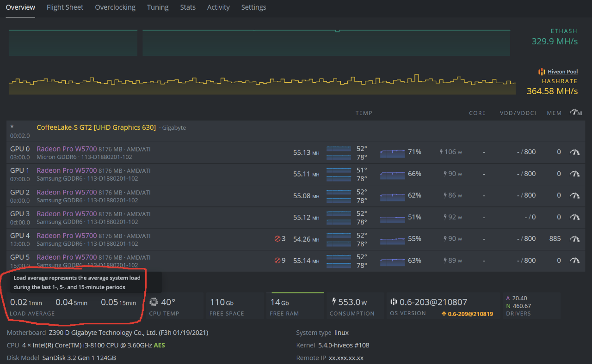Click the invalid shares icon on GPU 4
Image resolution: width=592 pixels, height=364 pixels.
point(277,239)
